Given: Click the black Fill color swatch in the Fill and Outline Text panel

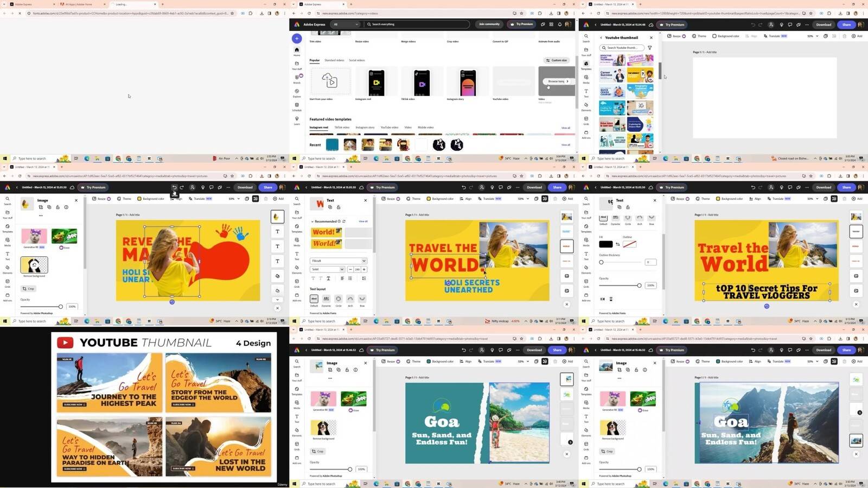Looking at the screenshot, I should [606, 244].
